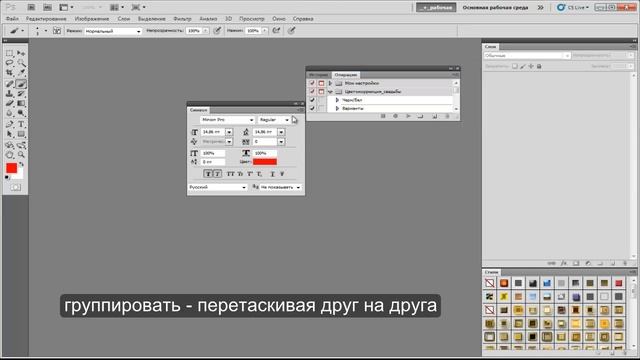This screenshot has height=360, width=640.
Task: Select the Move tool
Action: tap(21, 53)
